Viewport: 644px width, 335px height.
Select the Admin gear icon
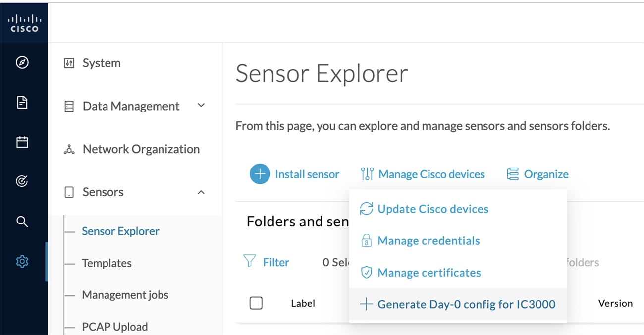pos(22,262)
